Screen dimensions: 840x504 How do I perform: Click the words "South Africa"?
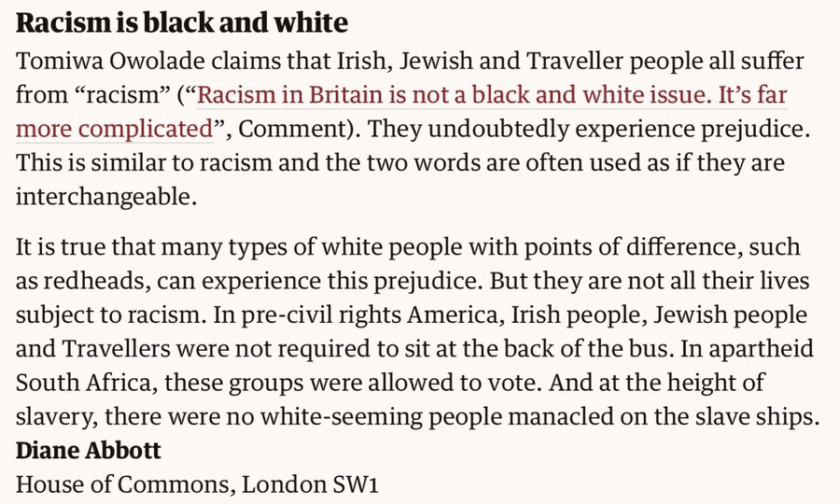[77, 383]
